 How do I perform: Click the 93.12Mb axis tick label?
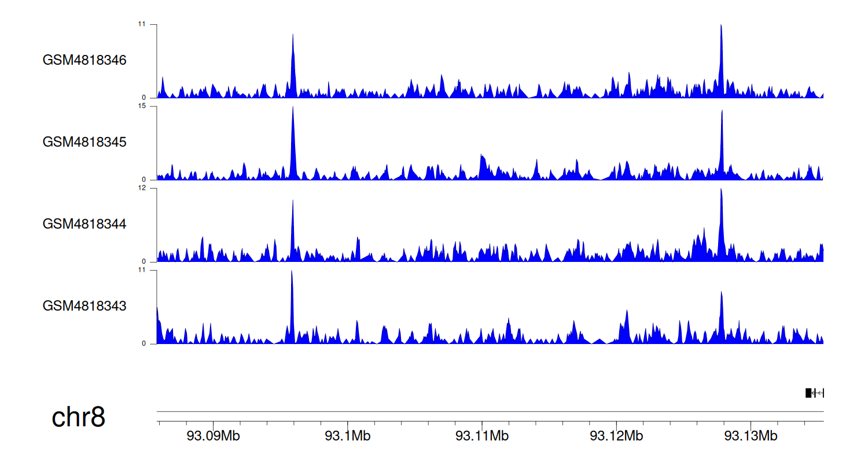pos(617,435)
